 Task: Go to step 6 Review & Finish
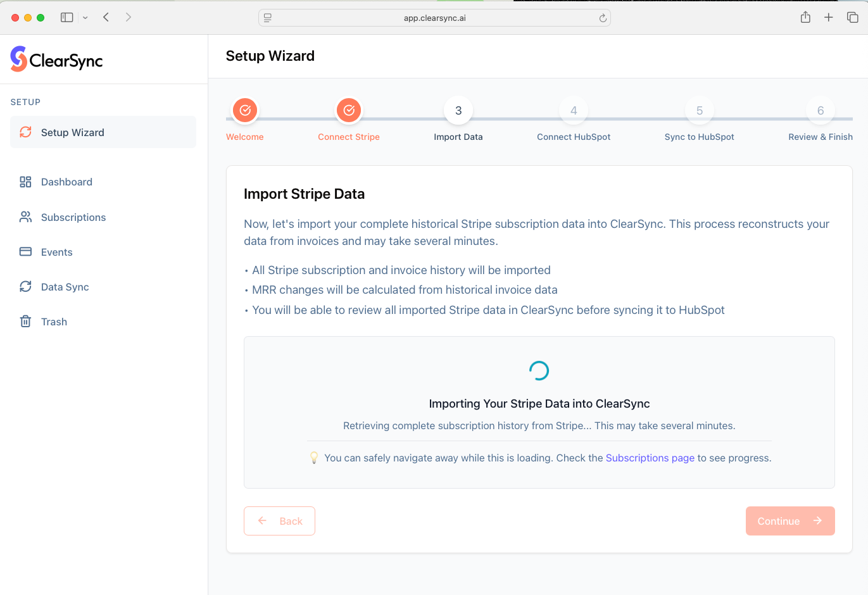point(820,110)
